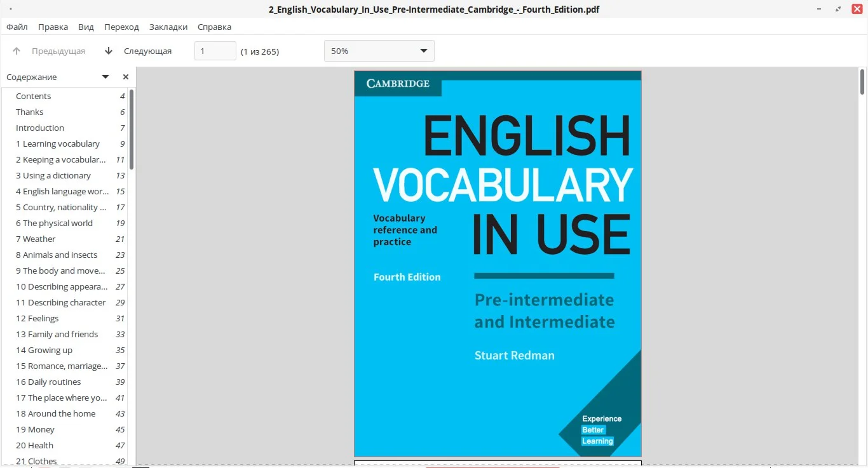This screenshot has width=868, height=468.
Task: Click the (1 из 265) page count
Action: (259, 51)
